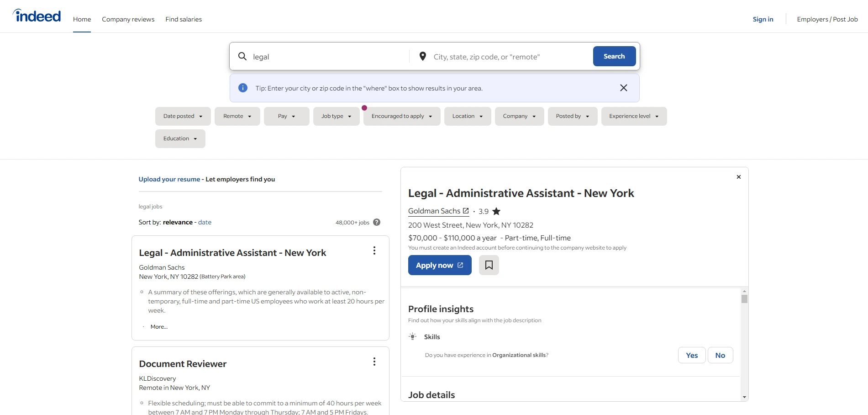Sort results by date
Image resolution: width=868 pixels, height=415 pixels.
click(x=205, y=222)
